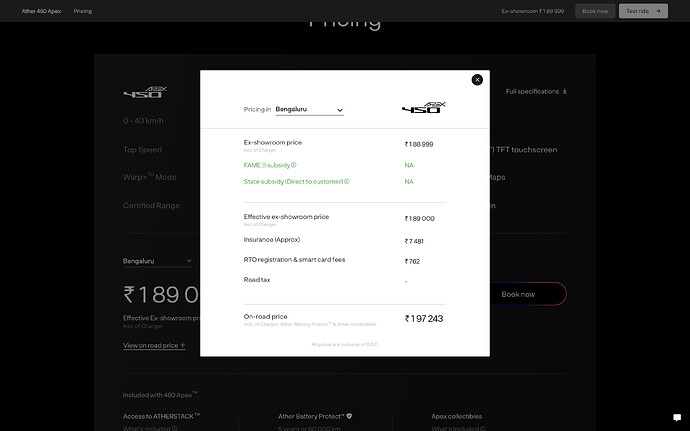Select the On-road price value ₹1 97 243
Image resolution: width=690 pixels, height=431 pixels.
(424, 319)
